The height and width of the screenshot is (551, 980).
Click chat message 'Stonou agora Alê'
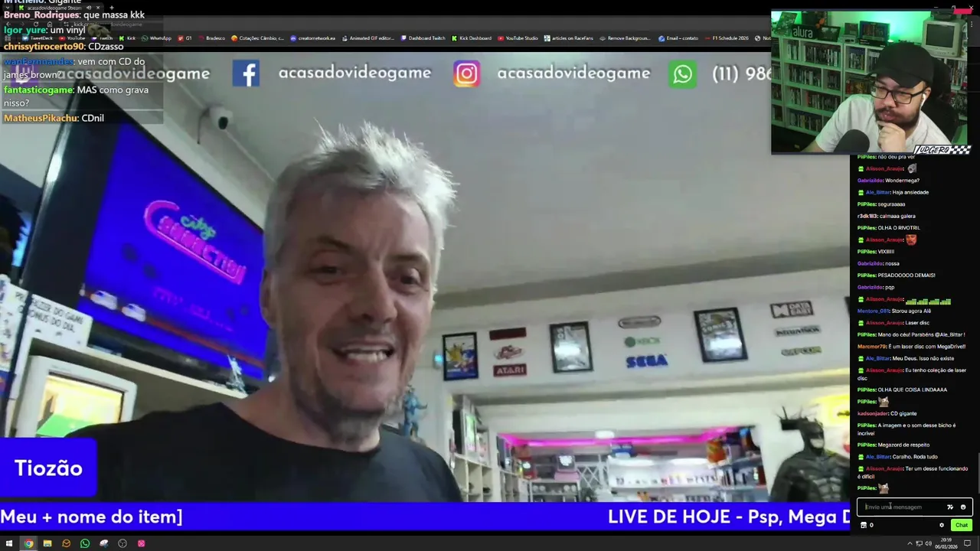tap(912, 311)
